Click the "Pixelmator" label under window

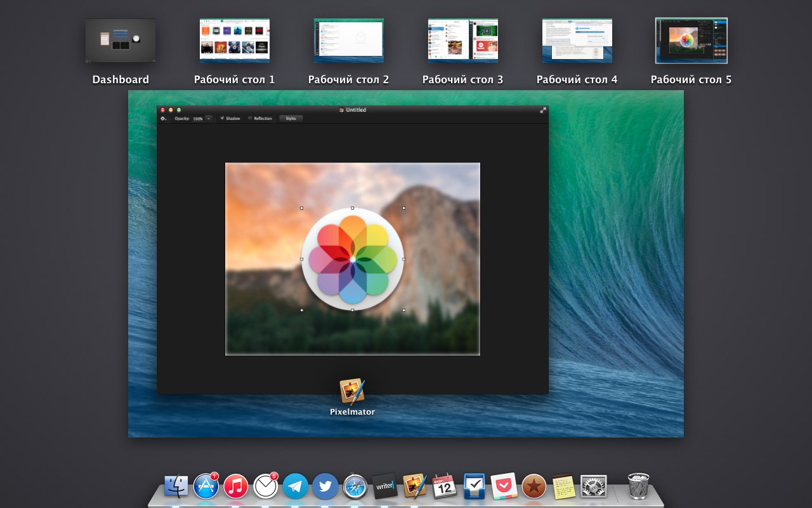(x=352, y=412)
